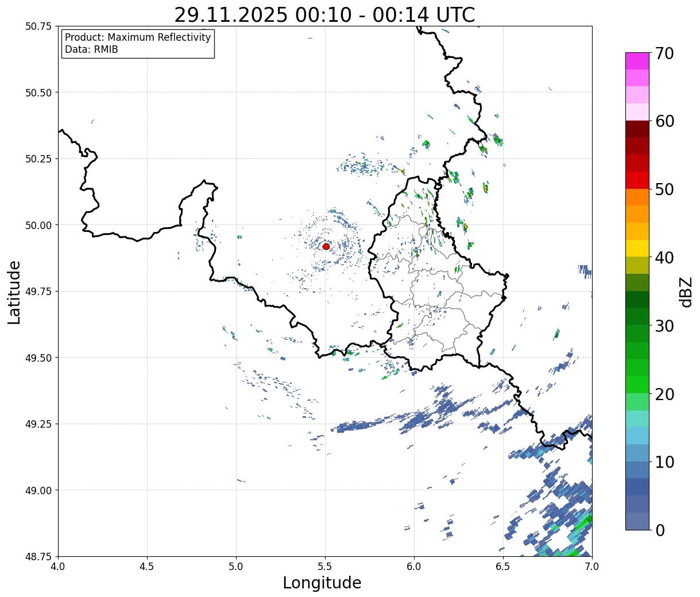The image size is (700, 597).
Task: Click the 49.25 latitude tick label
Action: pyautogui.click(x=39, y=424)
